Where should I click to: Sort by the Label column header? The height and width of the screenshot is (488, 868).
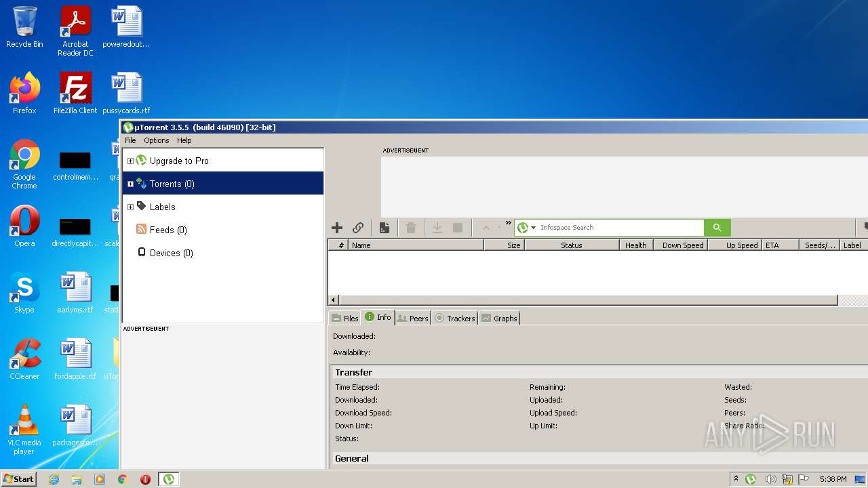pyautogui.click(x=854, y=245)
